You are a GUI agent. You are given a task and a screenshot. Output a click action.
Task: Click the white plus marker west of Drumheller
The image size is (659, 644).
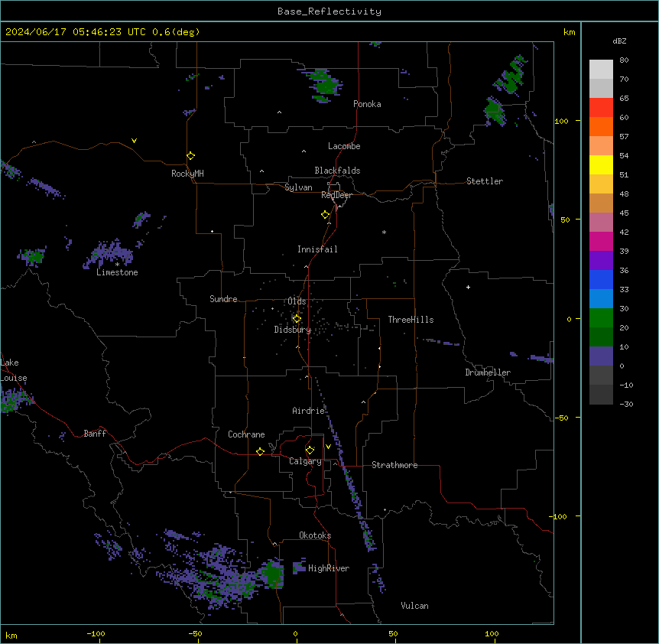pos(468,287)
